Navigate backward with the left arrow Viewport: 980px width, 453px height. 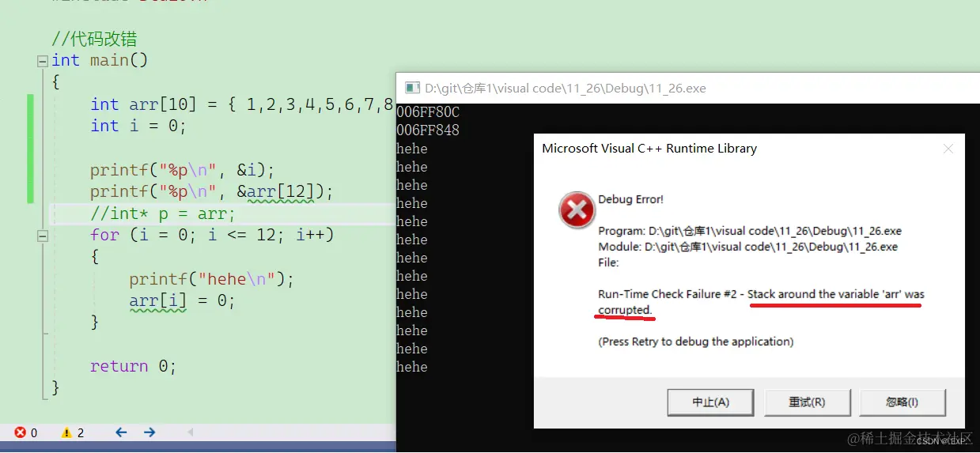pos(121,432)
